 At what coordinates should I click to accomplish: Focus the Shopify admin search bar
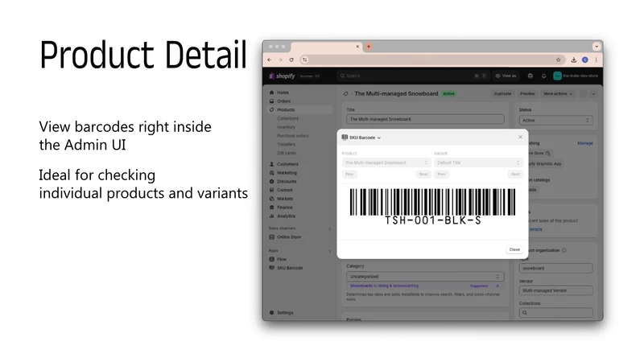pos(413,76)
